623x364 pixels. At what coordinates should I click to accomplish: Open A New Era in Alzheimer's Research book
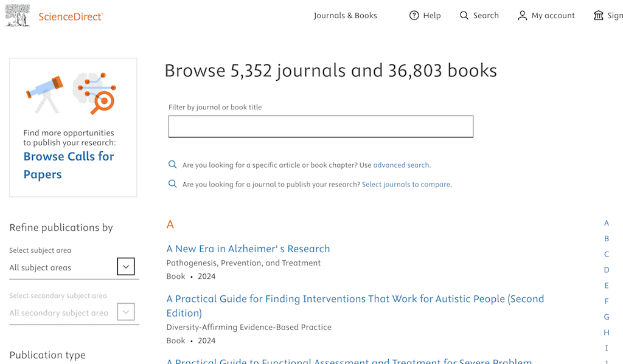(x=248, y=249)
